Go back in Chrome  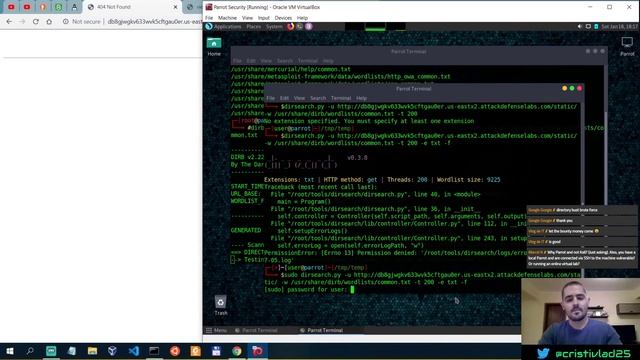pyautogui.click(x=9, y=22)
